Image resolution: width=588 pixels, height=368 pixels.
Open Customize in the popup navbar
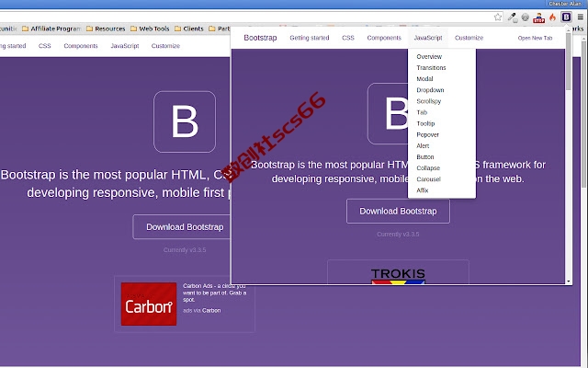pyautogui.click(x=469, y=38)
